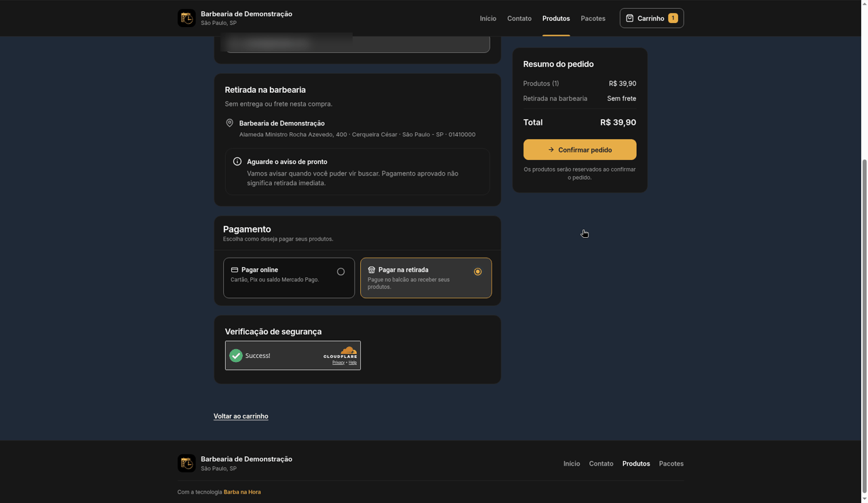868x503 pixels.
Task: Open Pacotes in the top navigation
Action: (x=593, y=18)
